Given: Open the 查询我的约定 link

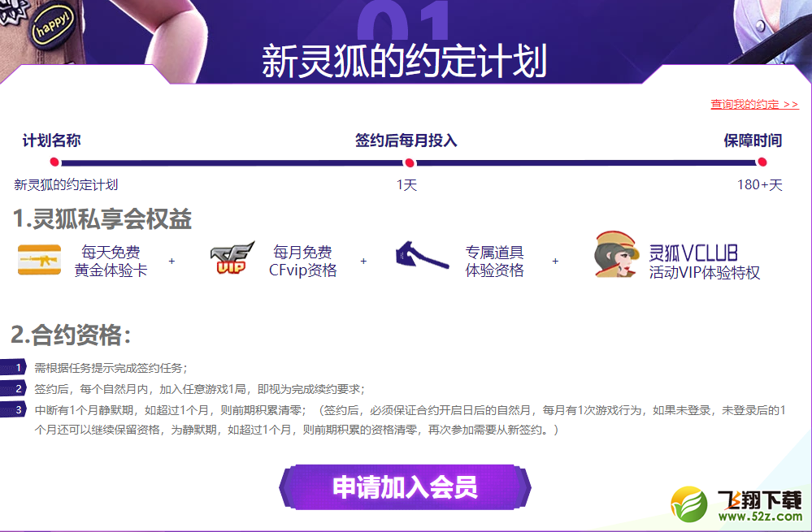Looking at the screenshot, I should (754, 104).
